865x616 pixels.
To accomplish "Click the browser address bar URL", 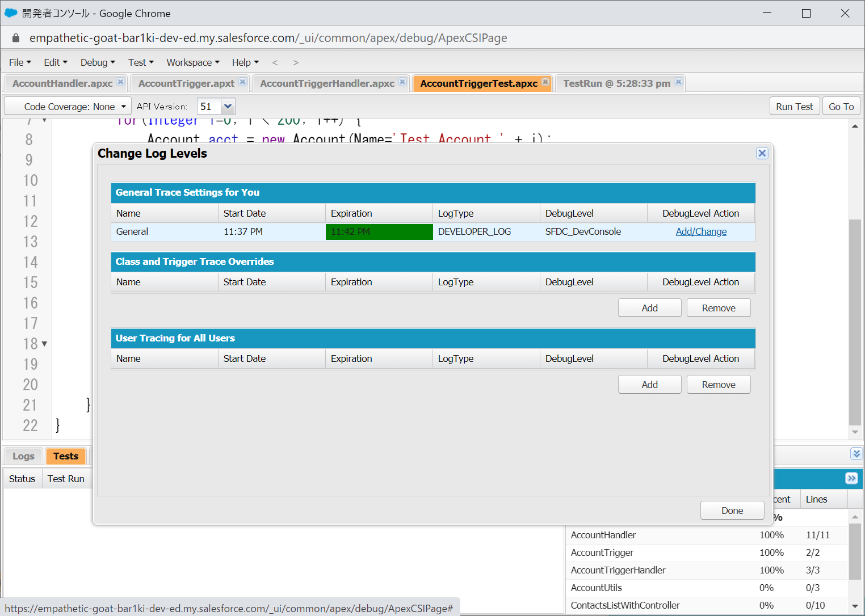I will pos(268,38).
